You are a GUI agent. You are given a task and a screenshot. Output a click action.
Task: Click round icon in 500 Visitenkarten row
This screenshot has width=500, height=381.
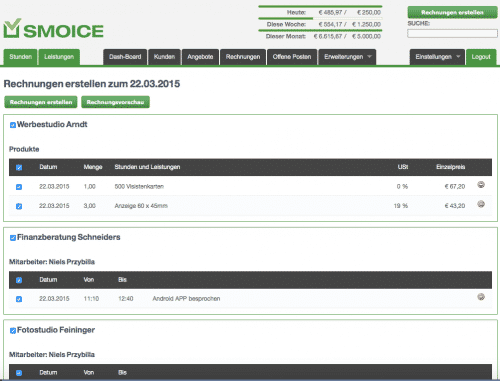pyautogui.click(x=481, y=184)
